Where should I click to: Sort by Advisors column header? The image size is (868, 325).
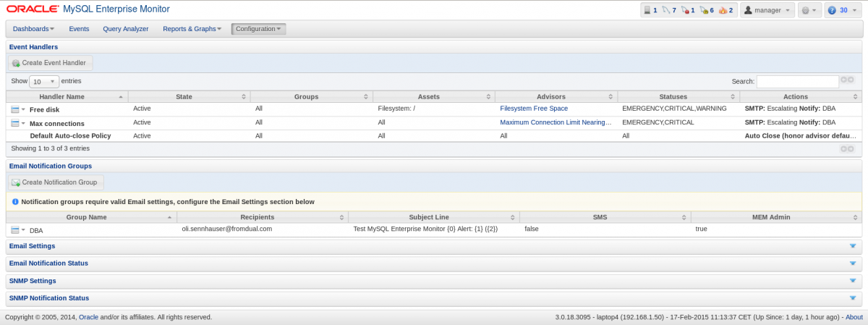[x=556, y=96]
